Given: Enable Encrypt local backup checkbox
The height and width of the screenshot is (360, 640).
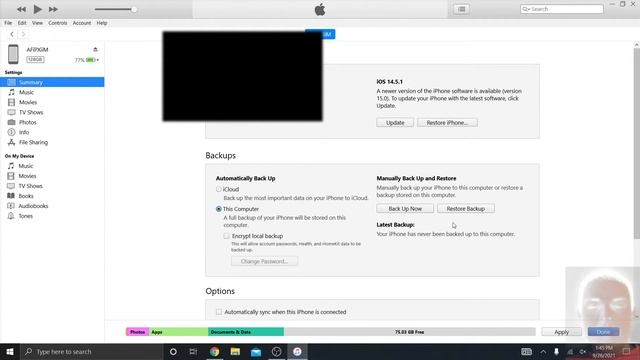Looking at the screenshot, I should [227, 236].
